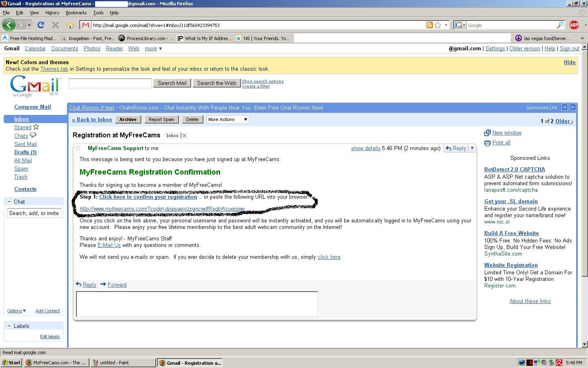Screen dimensions: 588x368
Task: Click the Archive button
Action: click(128, 119)
